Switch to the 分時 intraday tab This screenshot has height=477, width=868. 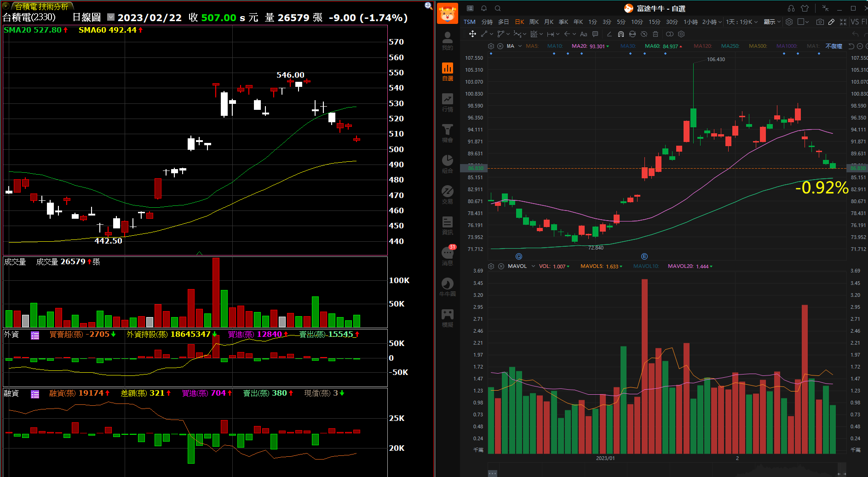[487, 22]
